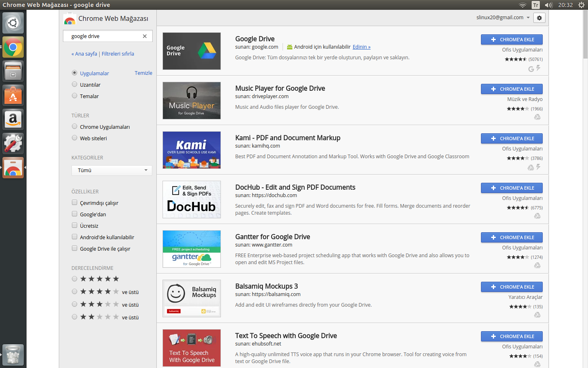
Task: Click the Chrome Web Mağazası logo icon
Action: pyautogui.click(x=70, y=19)
